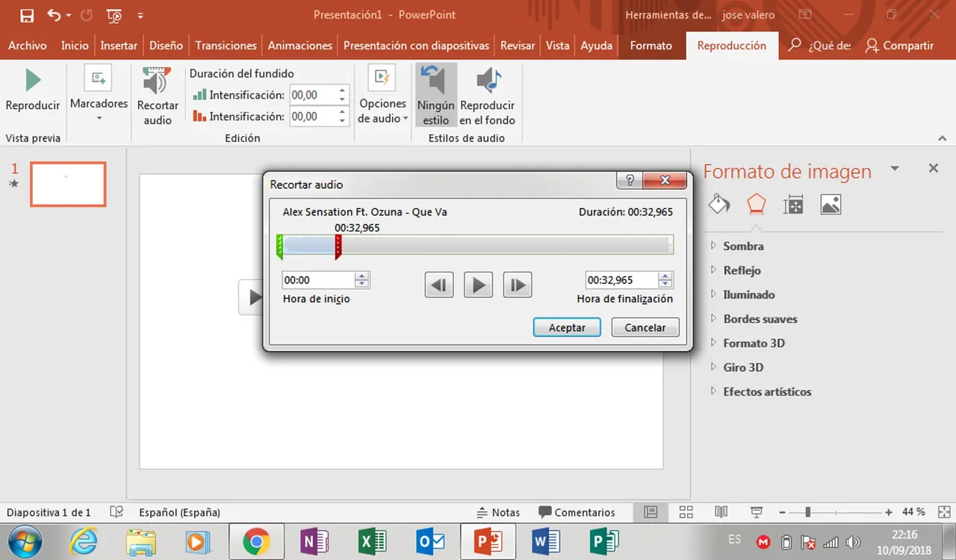This screenshot has width=956, height=560.
Task: Open the Fill & Line paint bucket tab
Action: 719,204
